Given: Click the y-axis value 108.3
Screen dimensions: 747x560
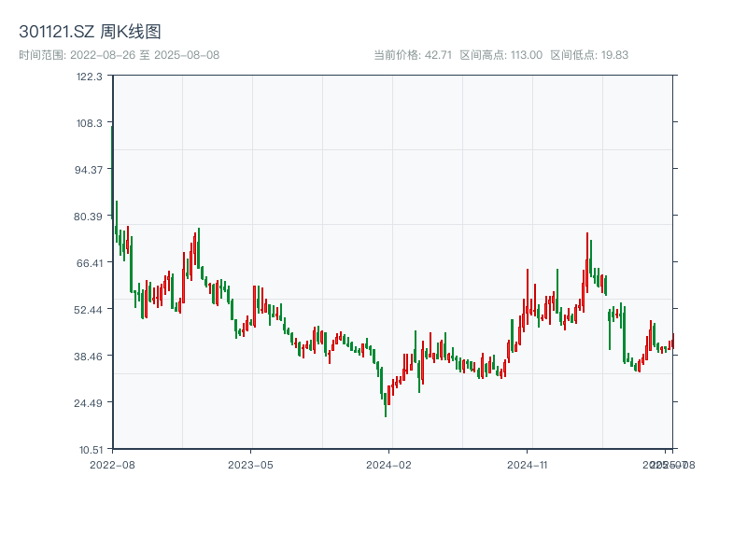Looking at the screenshot, I should tap(89, 123).
